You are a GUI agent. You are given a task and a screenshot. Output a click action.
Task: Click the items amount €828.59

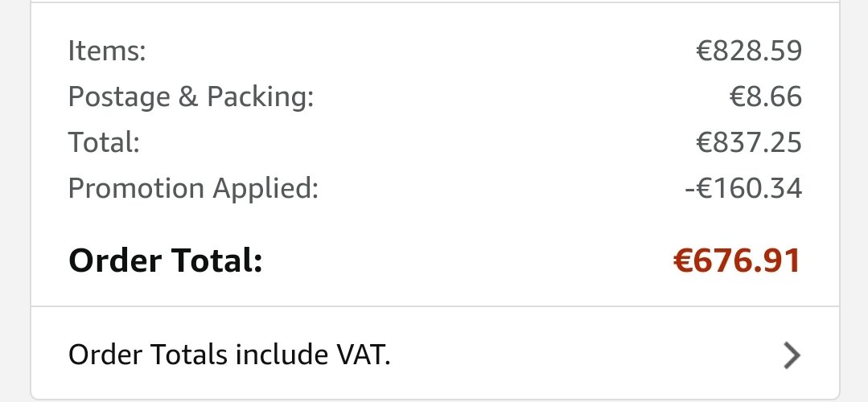[749, 51]
